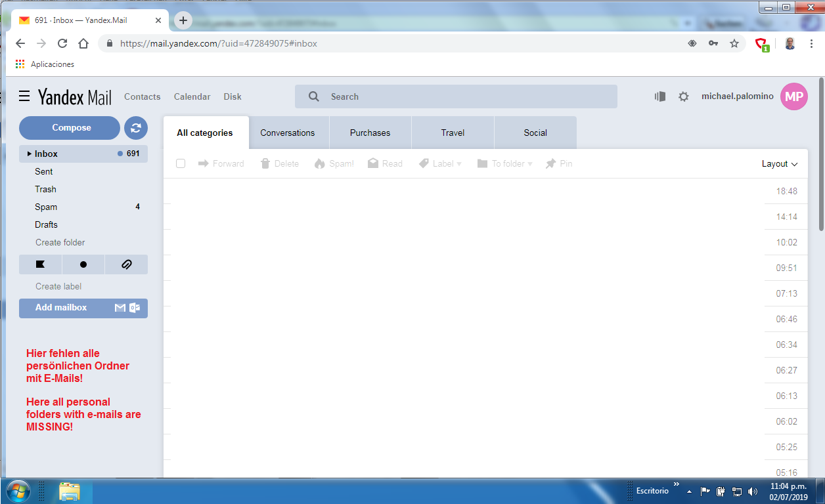Click the themes icon beside settings gear
This screenshot has width=825, height=504.
click(x=660, y=96)
